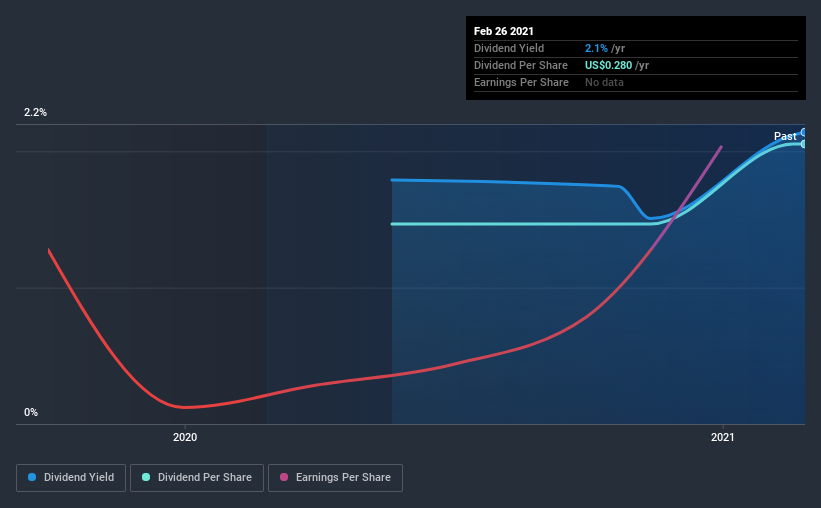Click the 2.2% y-axis label
821x508 pixels.
click(35, 113)
